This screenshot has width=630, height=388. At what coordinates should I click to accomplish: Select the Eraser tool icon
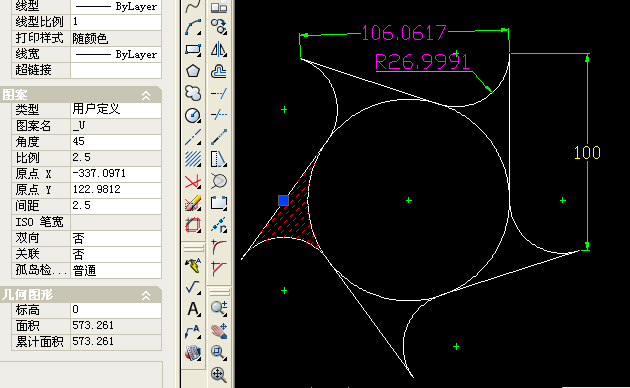(193, 203)
